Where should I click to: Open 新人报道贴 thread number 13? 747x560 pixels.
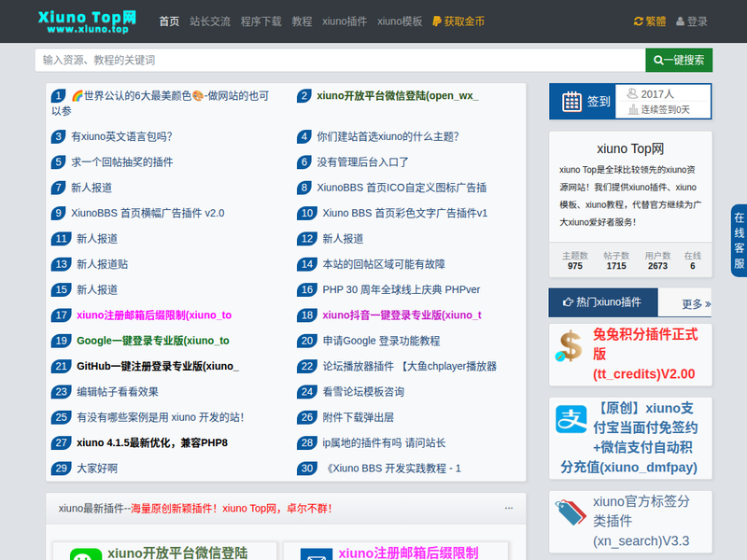[103, 264]
